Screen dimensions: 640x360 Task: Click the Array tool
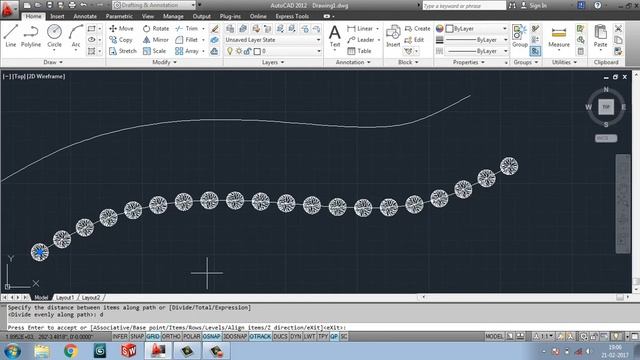point(187,51)
